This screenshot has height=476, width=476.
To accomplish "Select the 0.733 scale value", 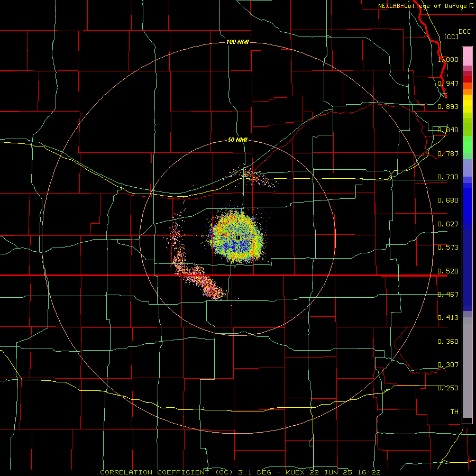I will (448, 177).
